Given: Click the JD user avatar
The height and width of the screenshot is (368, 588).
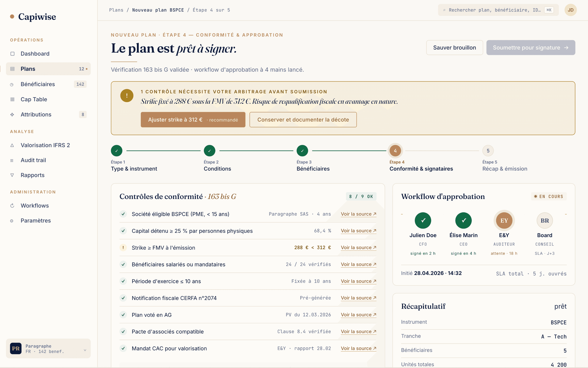Looking at the screenshot, I should (571, 10).
